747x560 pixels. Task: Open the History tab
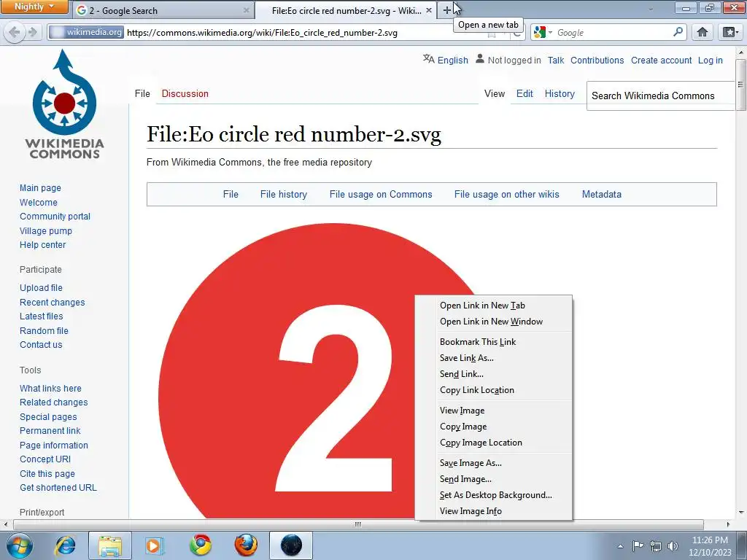(x=560, y=93)
